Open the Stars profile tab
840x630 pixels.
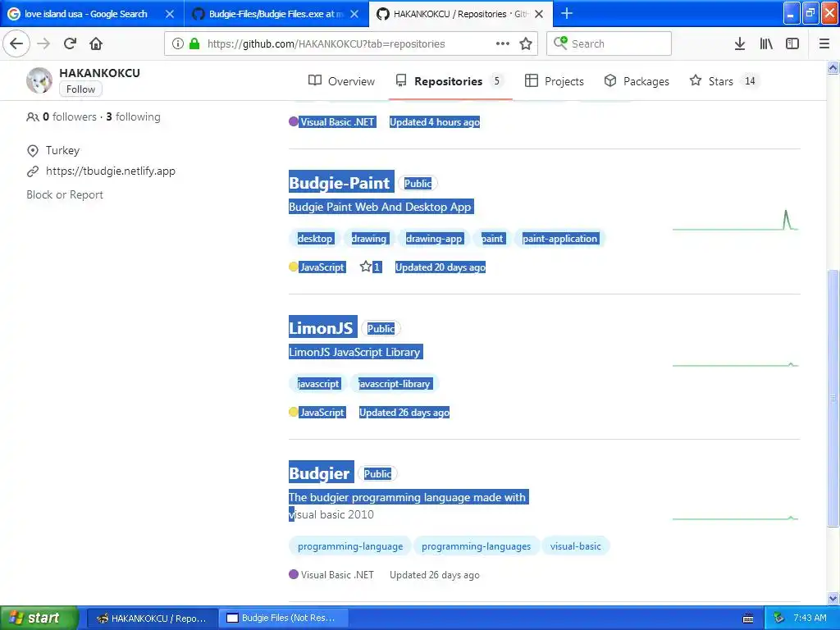[724, 81]
